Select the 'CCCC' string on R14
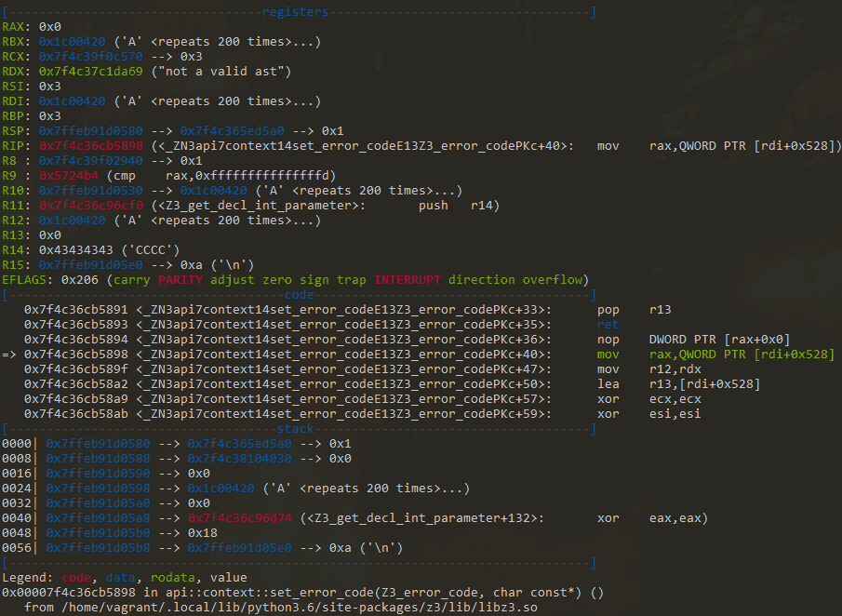The height and width of the screenshot is (616, 842). coord(151,250)
